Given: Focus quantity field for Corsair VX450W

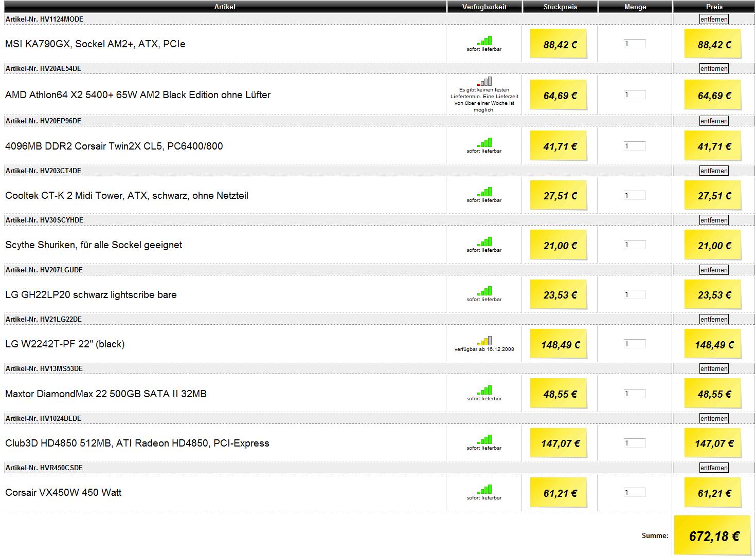Looking at the screenshot, I should [x=635, y=492].
